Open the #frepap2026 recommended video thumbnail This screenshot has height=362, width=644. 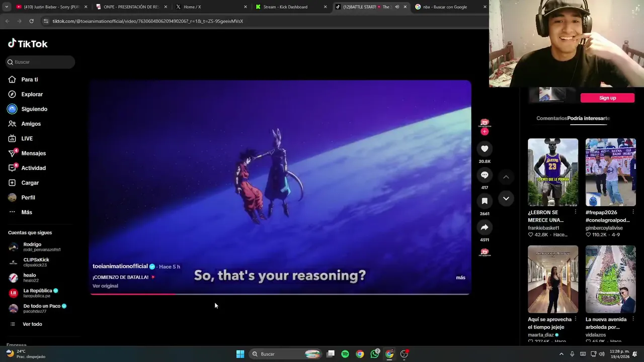(x=610, y=172)
